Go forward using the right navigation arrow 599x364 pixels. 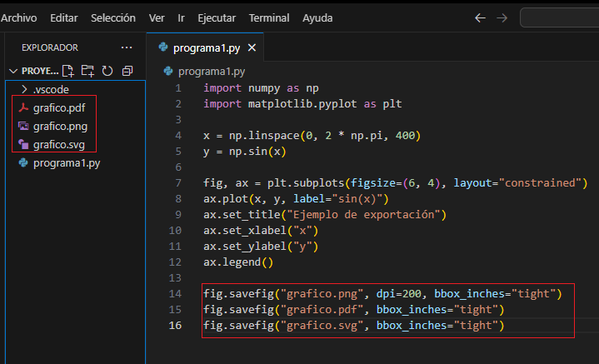[x=502, y=17]
